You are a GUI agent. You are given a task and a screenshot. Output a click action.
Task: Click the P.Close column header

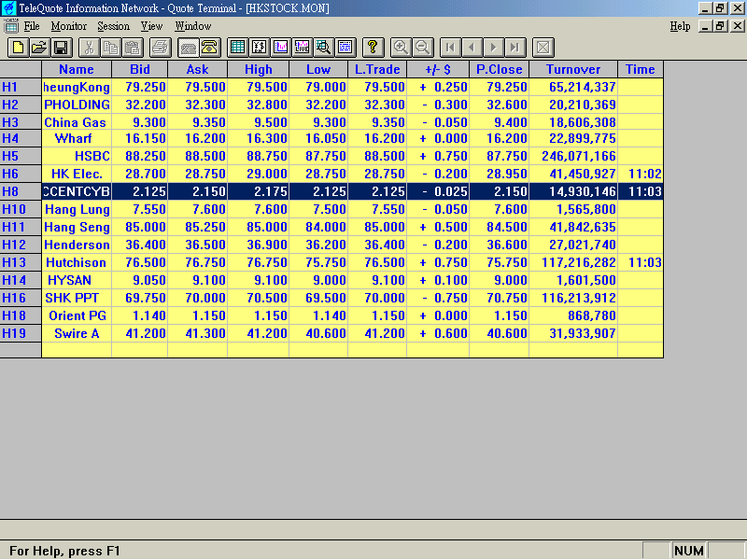point(500,69)
